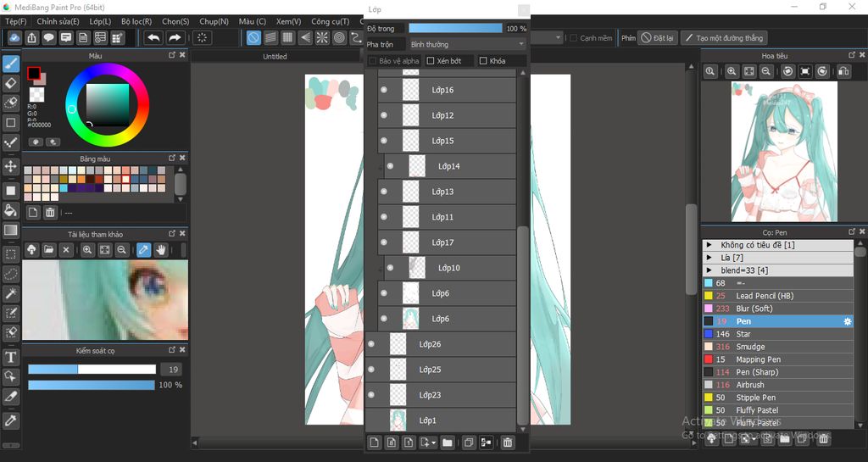Click the Độ trong opacity slider
868x462 pixels.
(455, 28)
